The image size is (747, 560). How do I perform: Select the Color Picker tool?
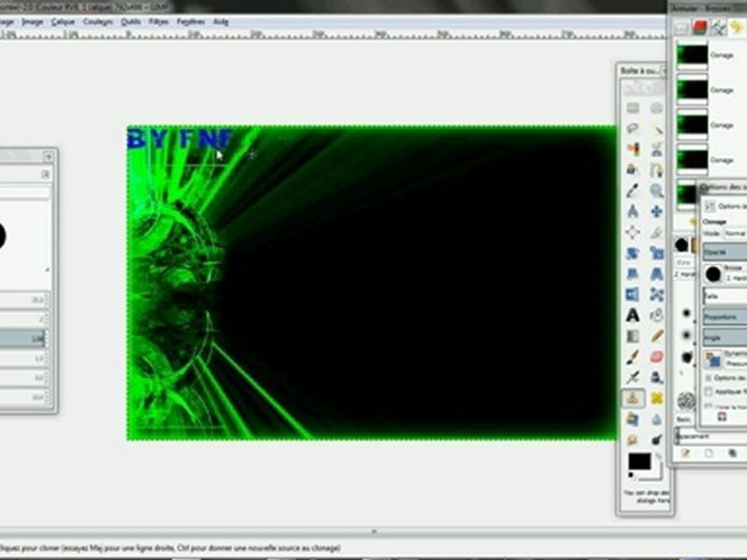tap(633, 191)
